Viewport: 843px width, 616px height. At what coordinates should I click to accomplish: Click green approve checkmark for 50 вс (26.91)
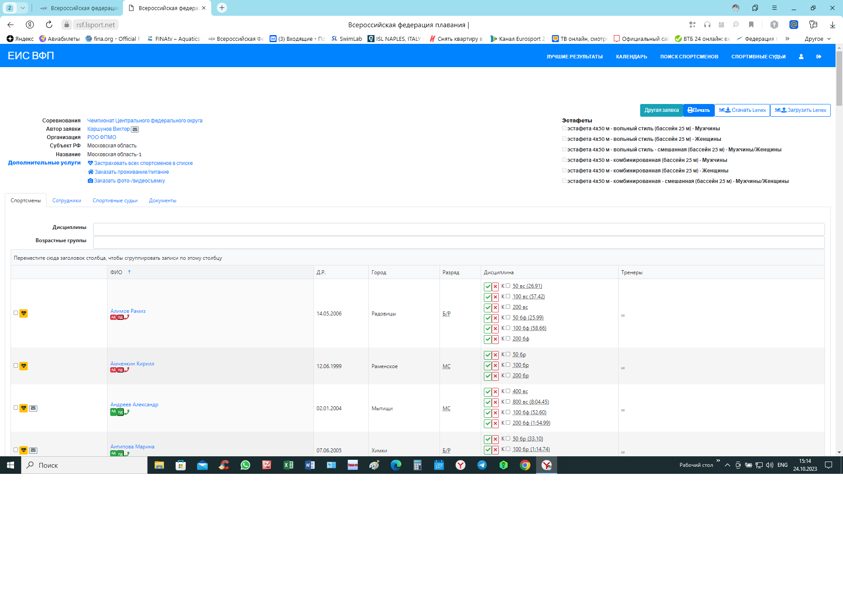pyautogui.click(x=487, y=287)
